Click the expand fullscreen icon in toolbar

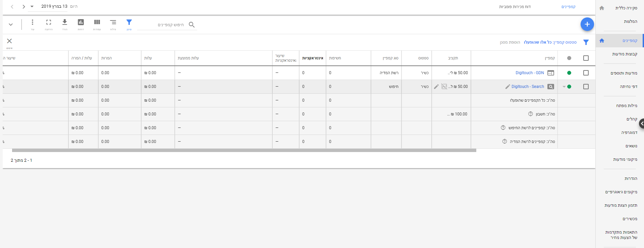click(x=49, y=22)
